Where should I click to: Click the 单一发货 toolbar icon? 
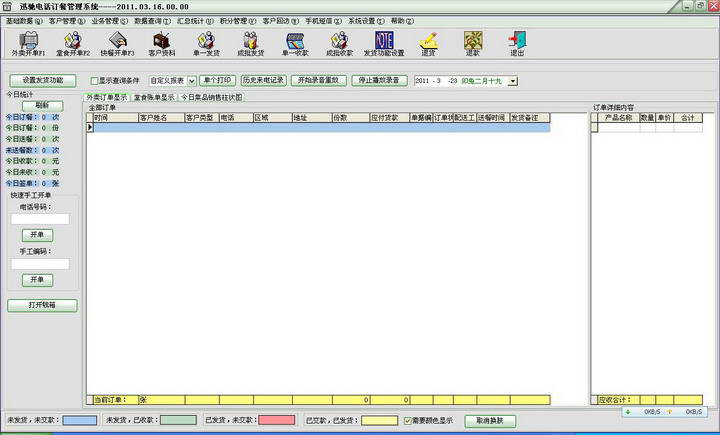pyautogui.click(x=206, y=44)
